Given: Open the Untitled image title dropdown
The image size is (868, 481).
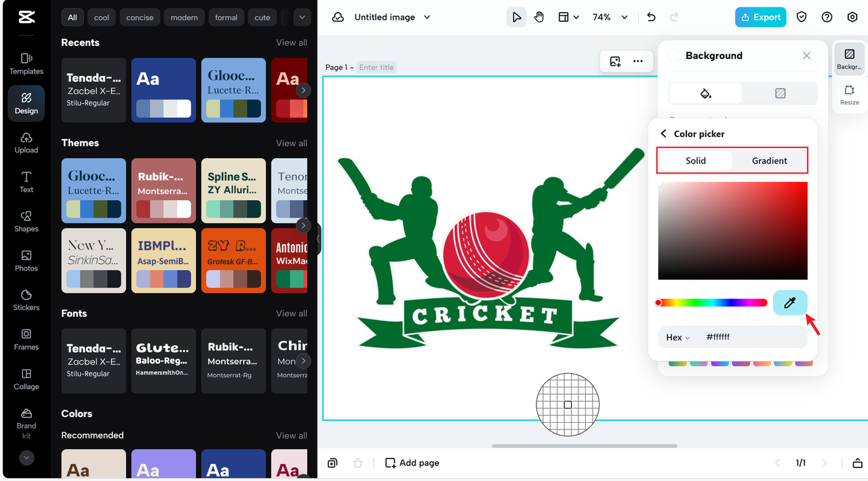Looking at the screenshot, I should [x=427, y=17].
